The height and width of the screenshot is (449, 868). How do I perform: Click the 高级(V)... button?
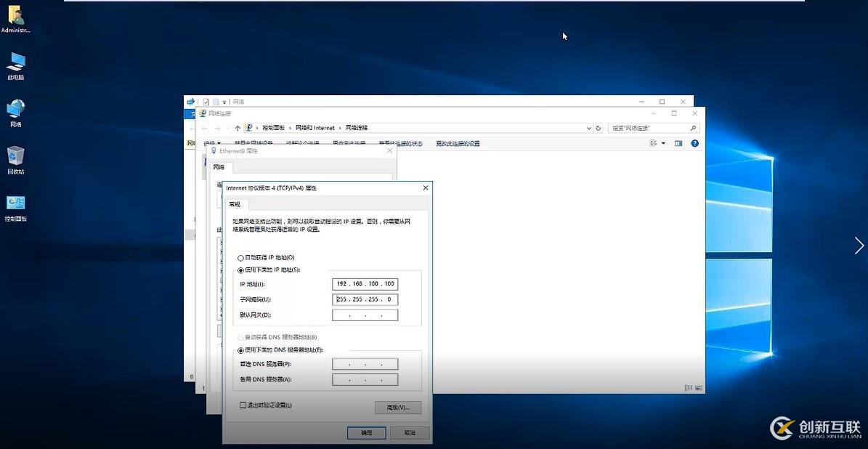398,408
